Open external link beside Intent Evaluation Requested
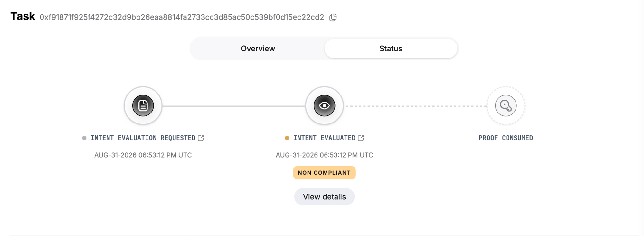The width and height of the screenshot is (644, 236). click(x=201, y=138)
